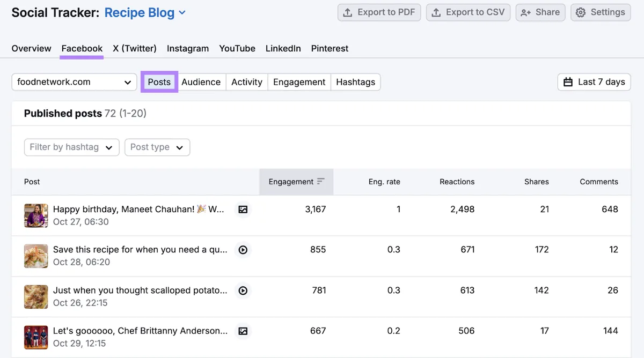Switch to the Audience sub-tab
Image resolution: width=644 pixels, height=358 pixels.
(201, 82)
